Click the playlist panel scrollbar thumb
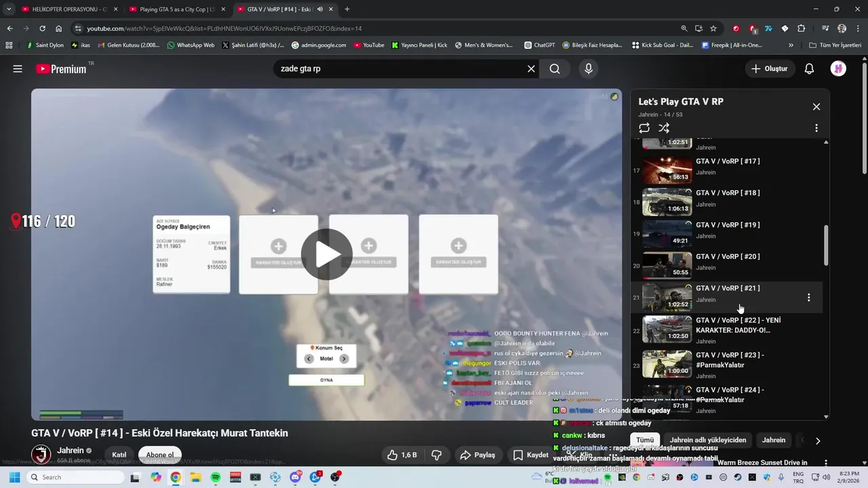The height and width of the screenshot is (488, 868). click(x=826, y=245)
